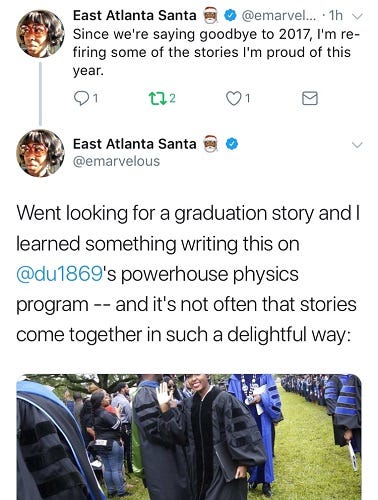Open second tweet's profile avatar

[40, 153]
